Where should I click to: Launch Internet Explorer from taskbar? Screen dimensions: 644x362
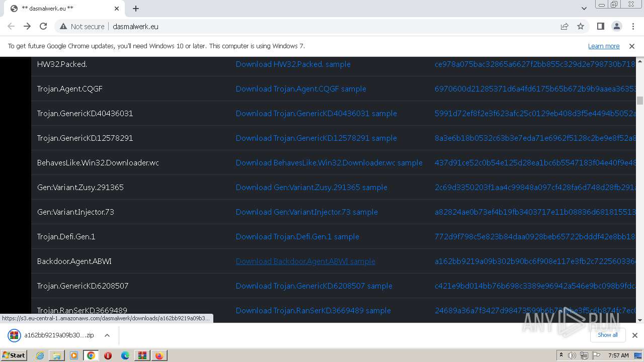pos(40,355)
